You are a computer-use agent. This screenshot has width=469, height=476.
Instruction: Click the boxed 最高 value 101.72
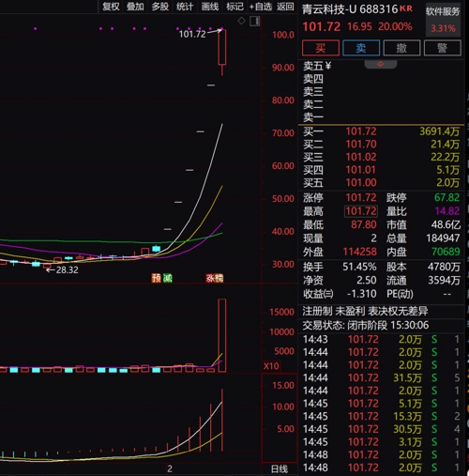click(361, 211)
